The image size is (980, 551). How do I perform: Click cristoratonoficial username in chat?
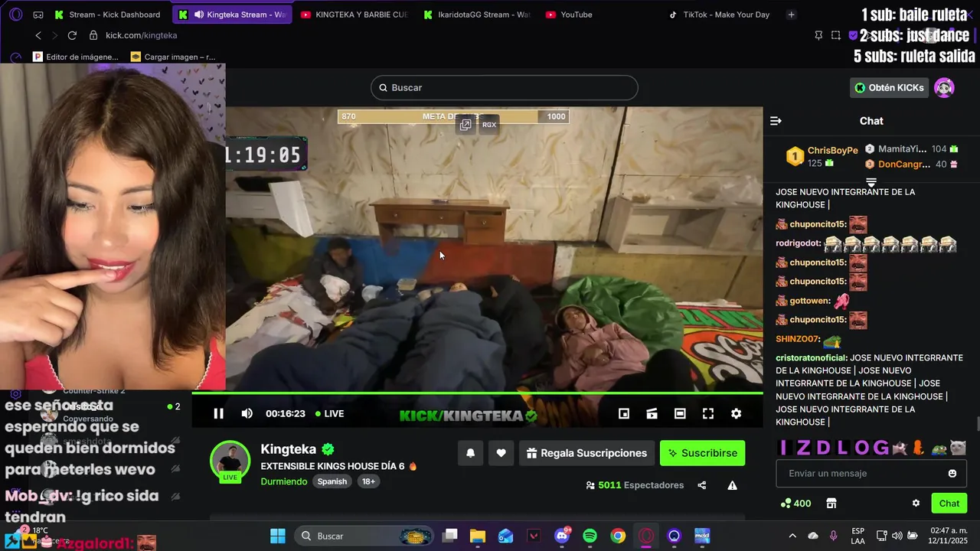pos(812,358)
